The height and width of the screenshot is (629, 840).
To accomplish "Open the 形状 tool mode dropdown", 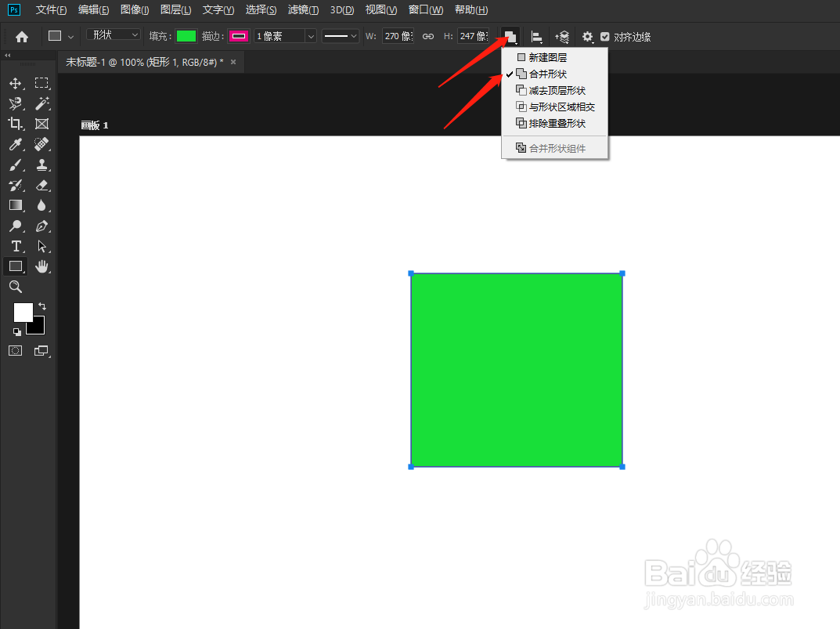I will (x=114, y=35).
